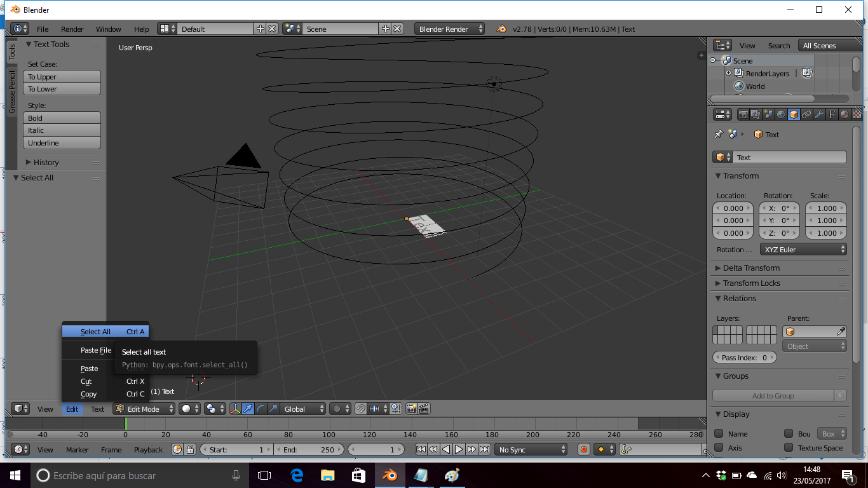Click the Add to Group button
This screenshot has height=488, width=868.
(x=773, y=395)
